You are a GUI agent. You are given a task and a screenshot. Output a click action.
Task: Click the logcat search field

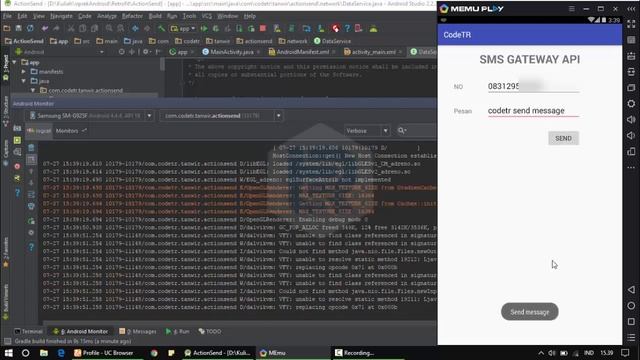tap(416, 131)
